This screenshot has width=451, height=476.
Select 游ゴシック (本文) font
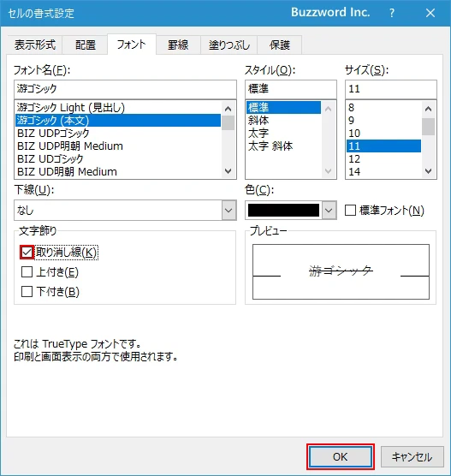(118, 120)
